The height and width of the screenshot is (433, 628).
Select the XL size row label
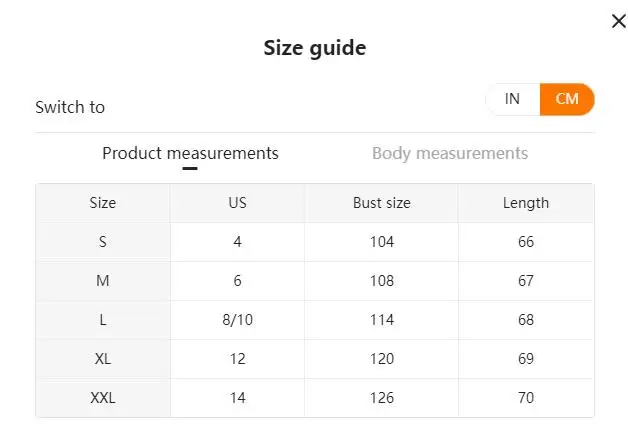103,359
